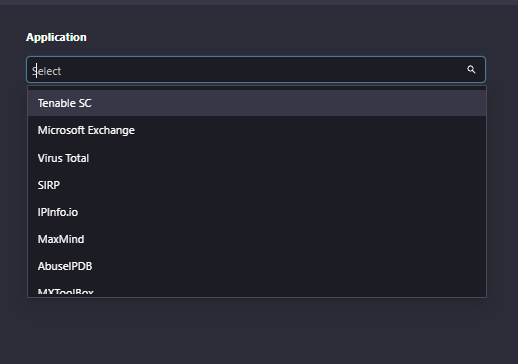The height and width of the screenshot is (364, 518).
Task: Click the Application field label
Action: (56, 37)
